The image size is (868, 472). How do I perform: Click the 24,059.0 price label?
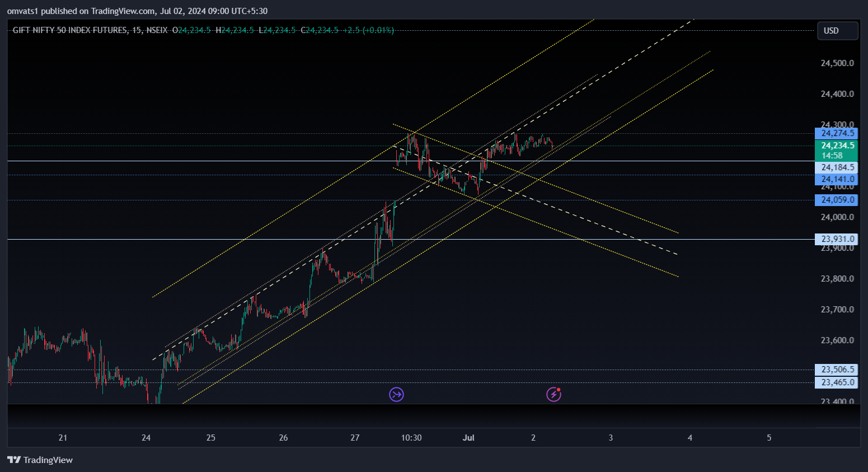pos(837,200)
